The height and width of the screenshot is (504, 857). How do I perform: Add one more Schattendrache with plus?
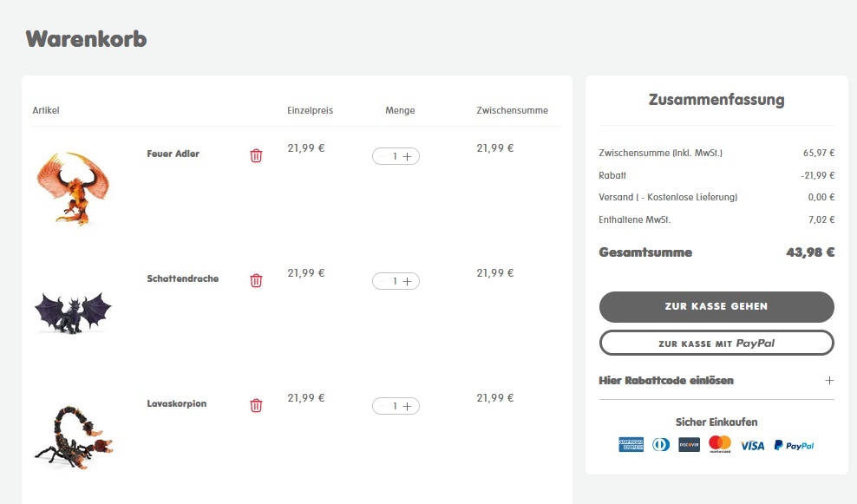pyautogui.click(x=407, y=281)
